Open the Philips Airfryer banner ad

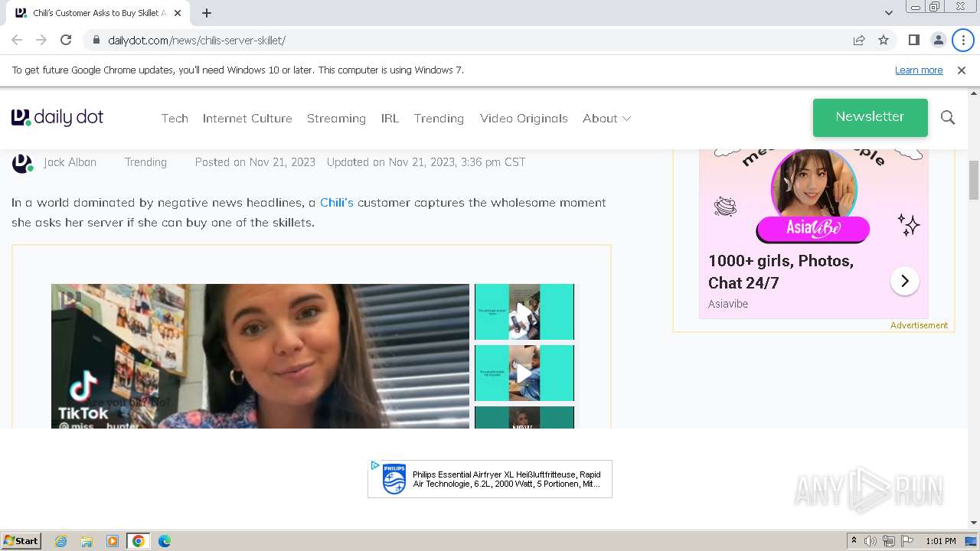tap(490, 479)
